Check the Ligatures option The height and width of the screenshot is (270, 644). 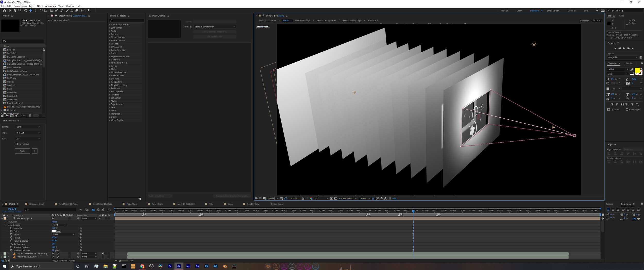[609, 110]
